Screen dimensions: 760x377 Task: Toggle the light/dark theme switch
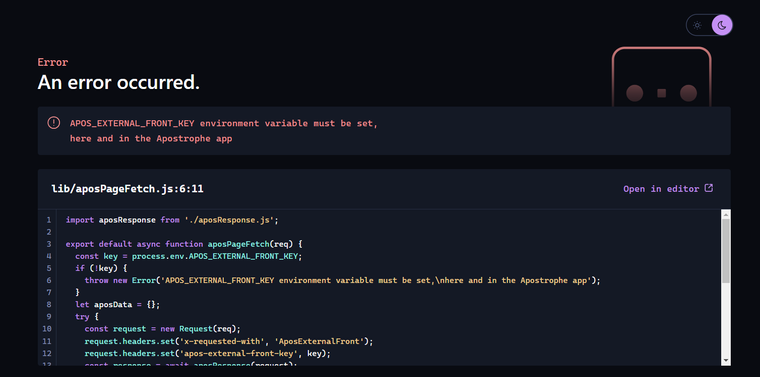709,25
